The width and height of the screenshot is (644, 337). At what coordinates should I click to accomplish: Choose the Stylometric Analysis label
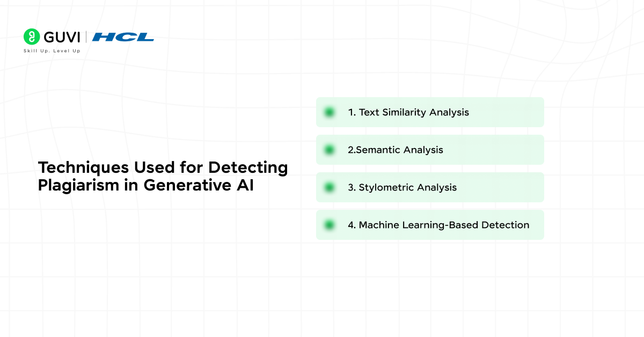(x=402, y=187)
